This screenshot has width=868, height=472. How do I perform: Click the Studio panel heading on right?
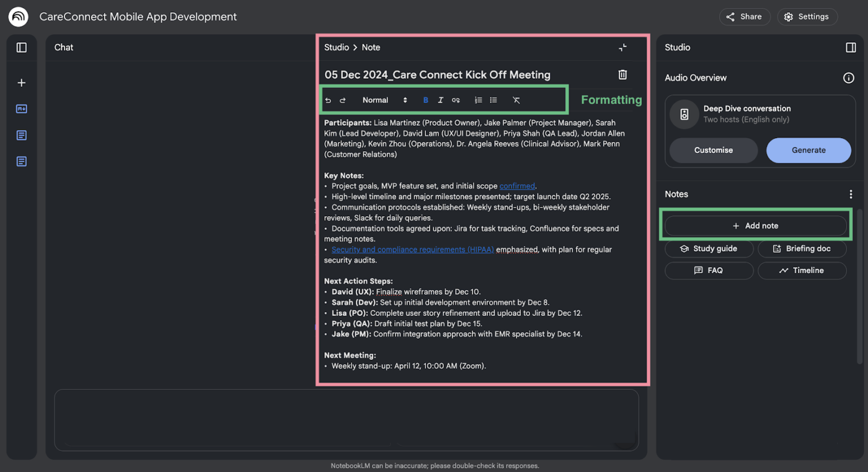click(677, 48)
